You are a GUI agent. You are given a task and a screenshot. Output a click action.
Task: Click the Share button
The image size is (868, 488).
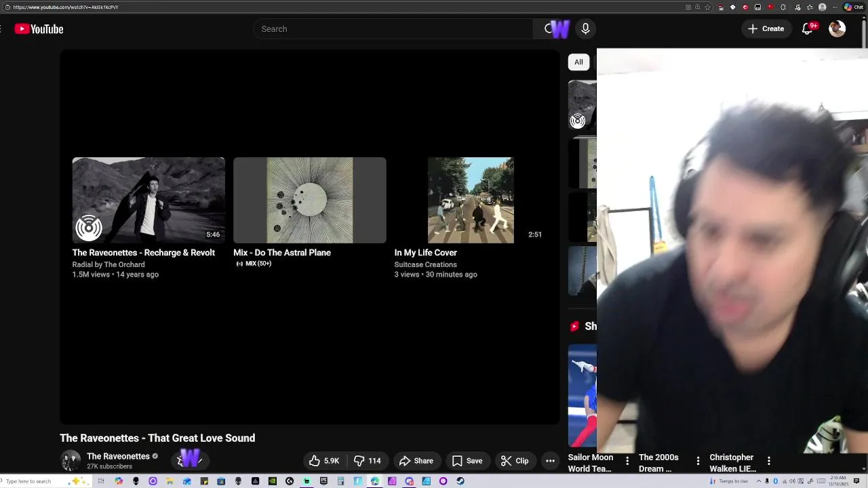(416, 461)
